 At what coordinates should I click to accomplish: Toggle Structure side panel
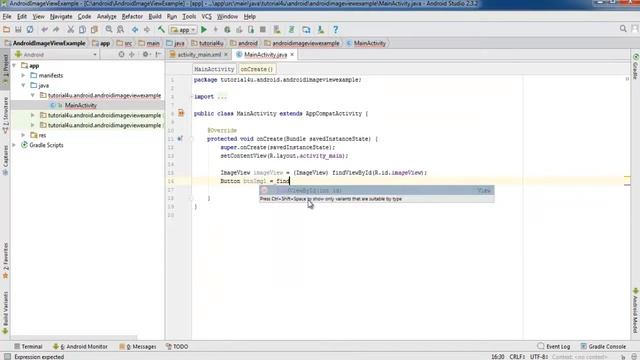click(x=5, y=116)
